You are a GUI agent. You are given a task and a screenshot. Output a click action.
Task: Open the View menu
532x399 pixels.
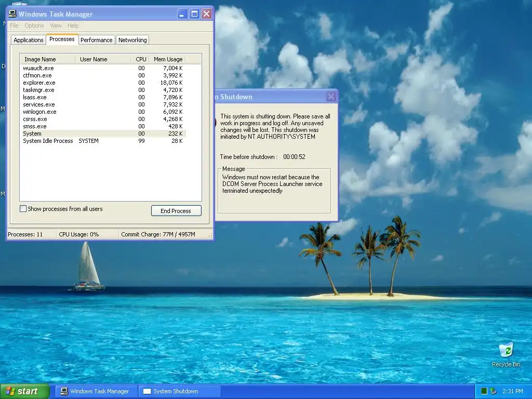pyautogui.click(x=56, y=25)
